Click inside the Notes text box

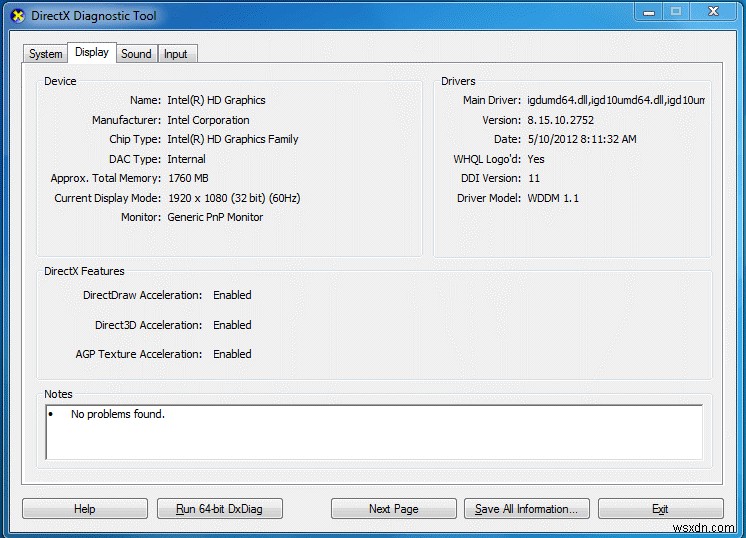point(374,432)
